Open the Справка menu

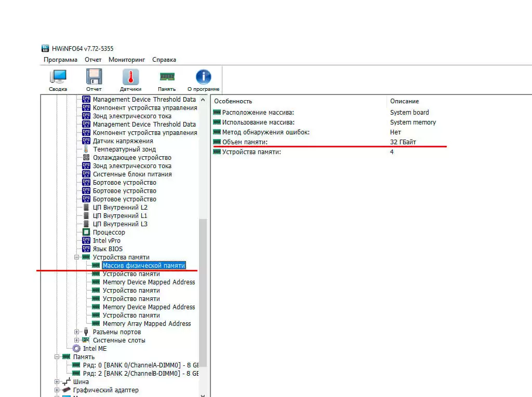click(164, 60)
